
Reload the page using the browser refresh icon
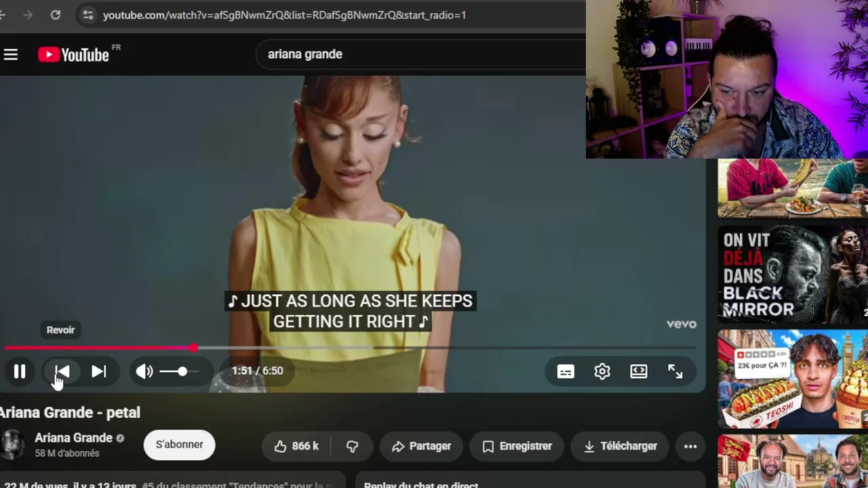[x=56, y=15]
